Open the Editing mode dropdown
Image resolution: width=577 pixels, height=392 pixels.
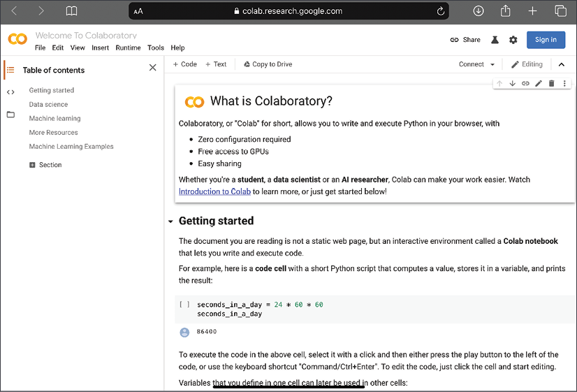(527, 64)
